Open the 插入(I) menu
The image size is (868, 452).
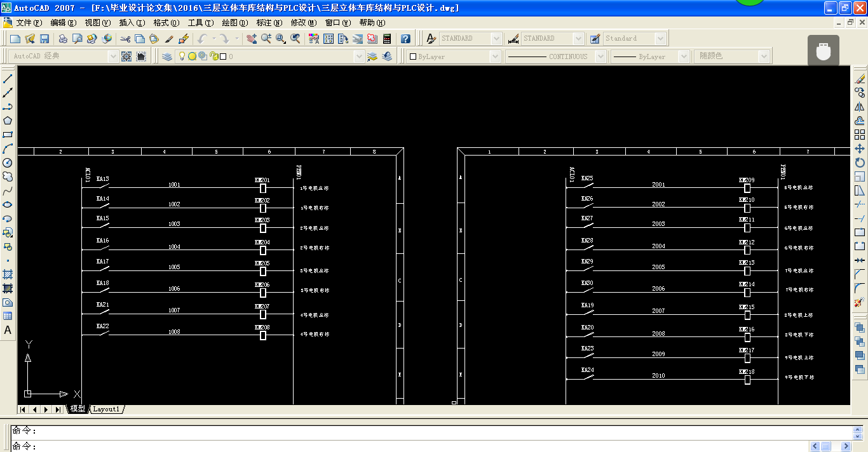pyautogui.click(x=132, y=22)
